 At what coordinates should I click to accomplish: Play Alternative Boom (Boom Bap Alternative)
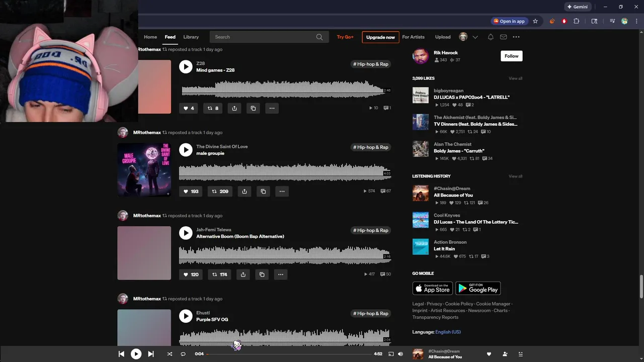(x=186, y=233)
